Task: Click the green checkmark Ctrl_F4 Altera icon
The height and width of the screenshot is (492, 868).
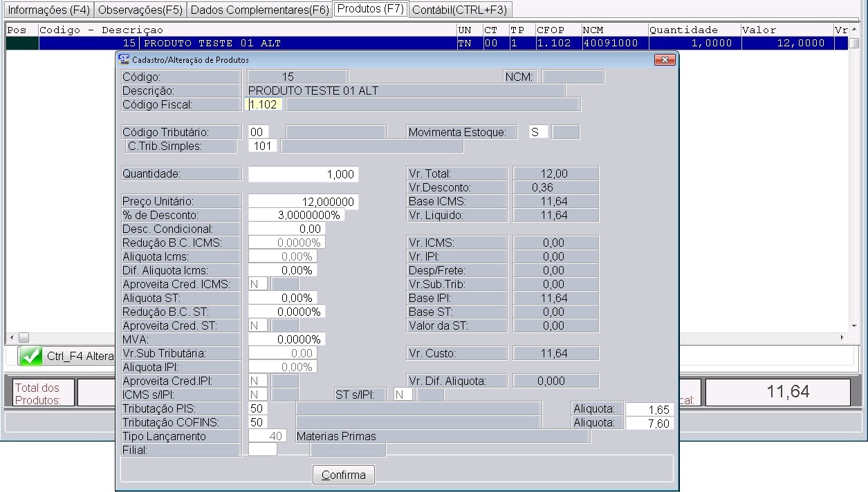Action: coord(31,357)
